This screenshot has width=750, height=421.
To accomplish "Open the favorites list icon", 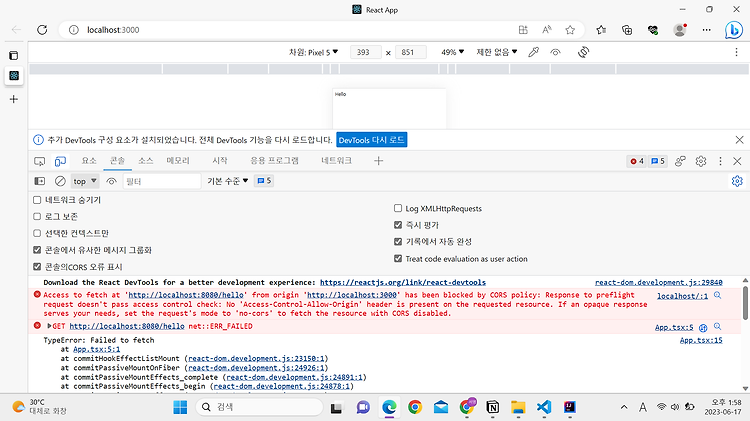I will (601, 30).
